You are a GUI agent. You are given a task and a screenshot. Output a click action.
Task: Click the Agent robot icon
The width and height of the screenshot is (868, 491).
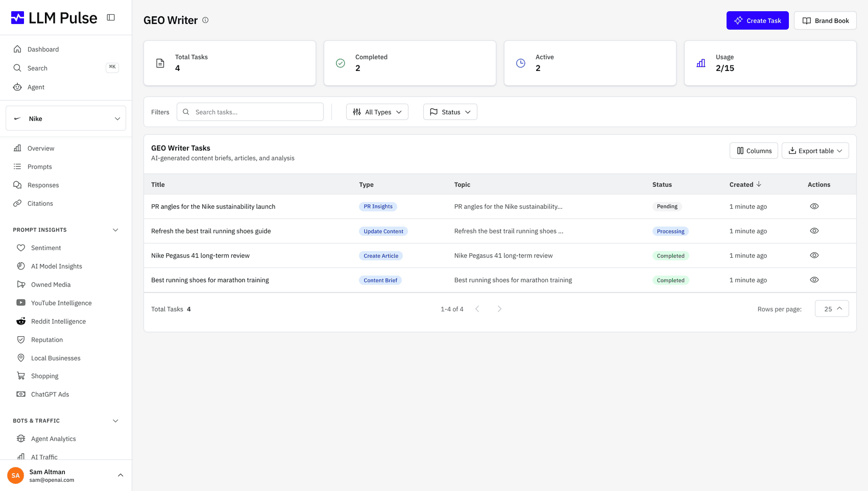pyautogui.click(x=17, y=87)
